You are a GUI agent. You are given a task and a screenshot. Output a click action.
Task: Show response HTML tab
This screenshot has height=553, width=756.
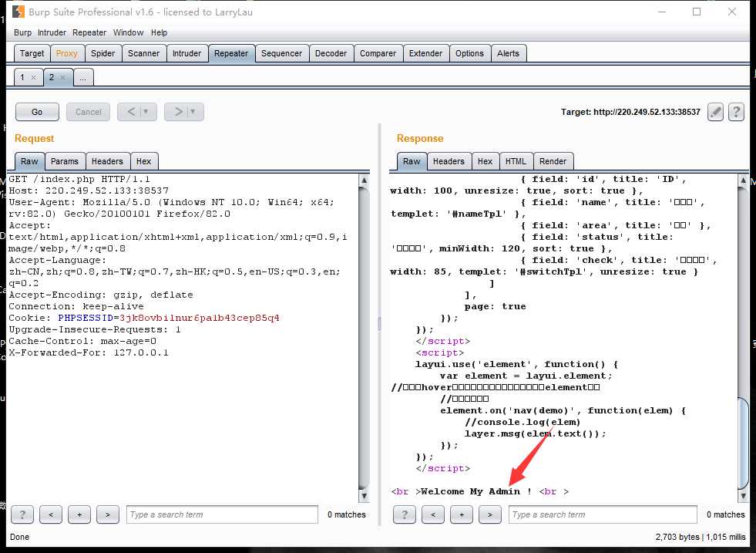pyautogui.click(x=516, y=161)
